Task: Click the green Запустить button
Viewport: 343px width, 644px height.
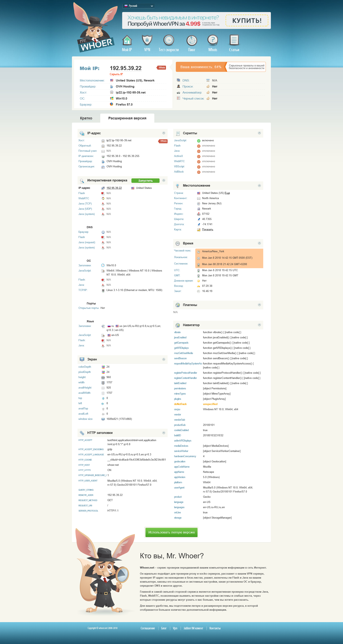Action: point(145,180)
